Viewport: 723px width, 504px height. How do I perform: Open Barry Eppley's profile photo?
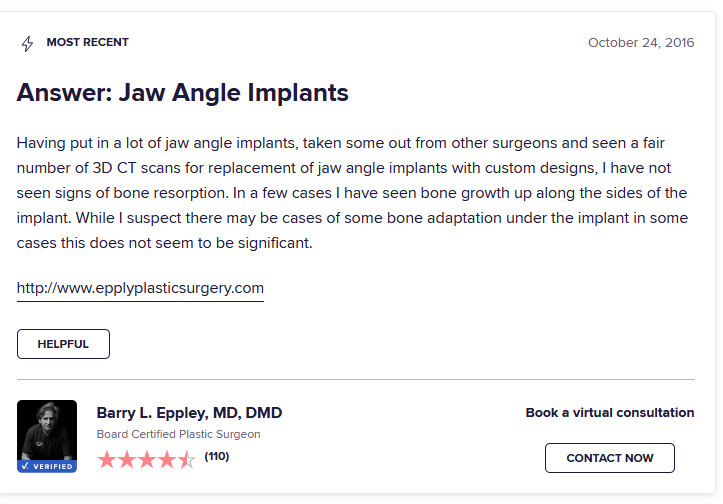47,430
